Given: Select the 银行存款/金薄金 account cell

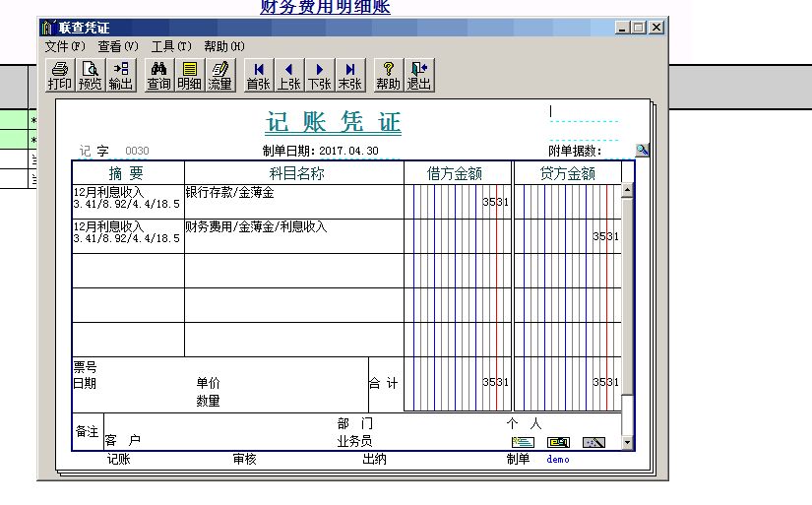Looking at the screenshot, I should pyautogui.click(x=294, y=202).
